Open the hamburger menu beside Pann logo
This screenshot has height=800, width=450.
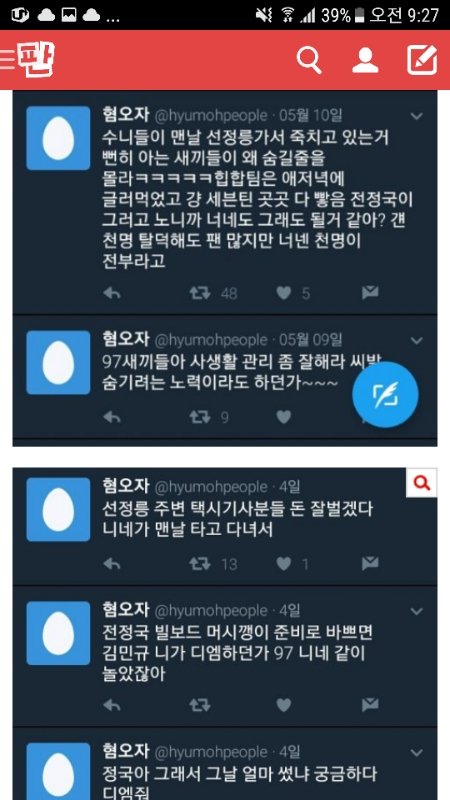click(x=8, y=60)
